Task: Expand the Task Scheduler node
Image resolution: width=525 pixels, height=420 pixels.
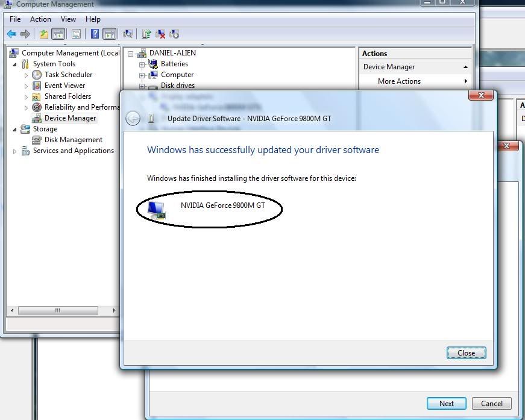Action: 26,75
